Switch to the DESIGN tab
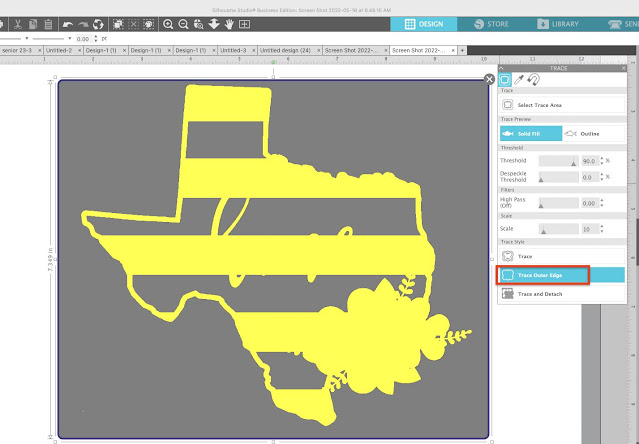 pyautogui.click(x=424, y=24)
